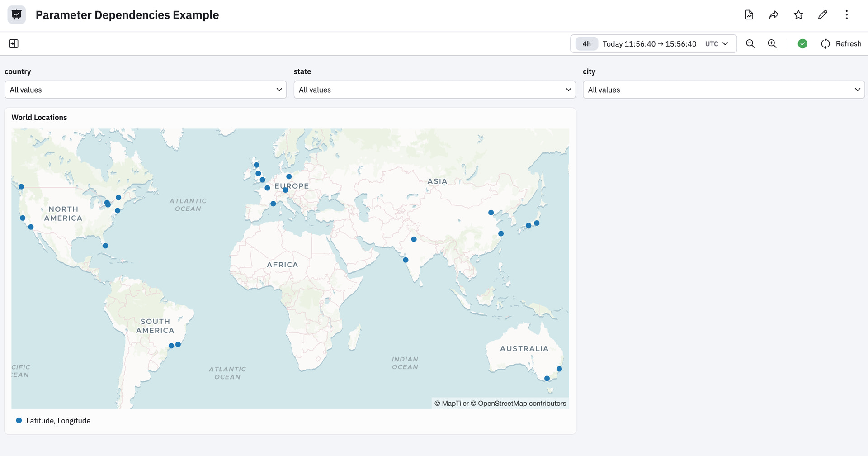
Task: Open the country filter dropdown
Action: point(146,90)
